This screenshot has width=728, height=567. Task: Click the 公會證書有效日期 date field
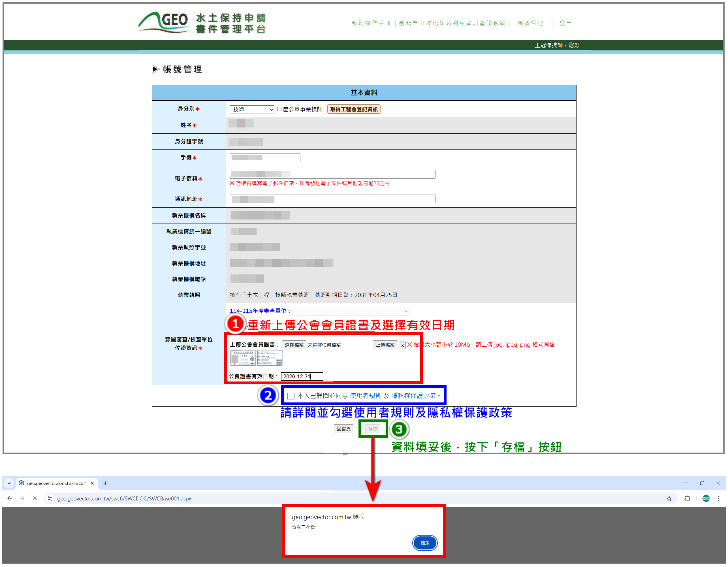(302, 376)
